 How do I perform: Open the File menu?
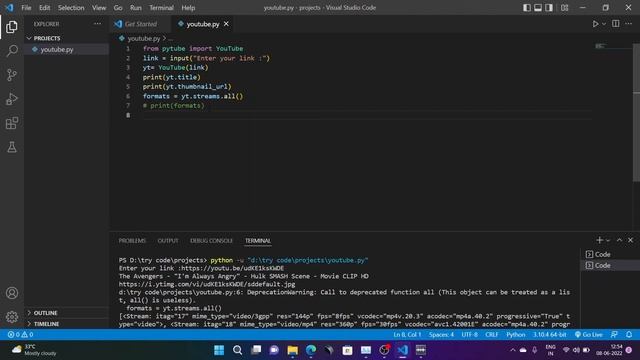point(26,8)
